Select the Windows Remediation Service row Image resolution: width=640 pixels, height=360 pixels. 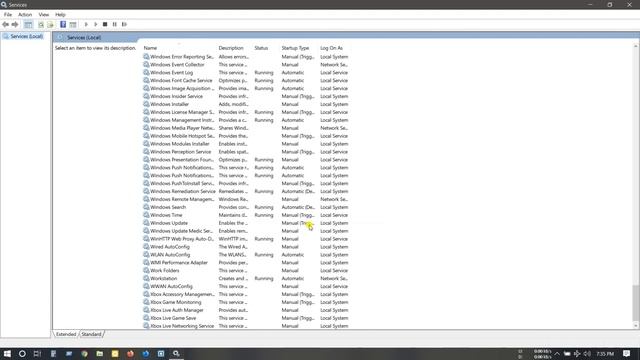point(246,191)
